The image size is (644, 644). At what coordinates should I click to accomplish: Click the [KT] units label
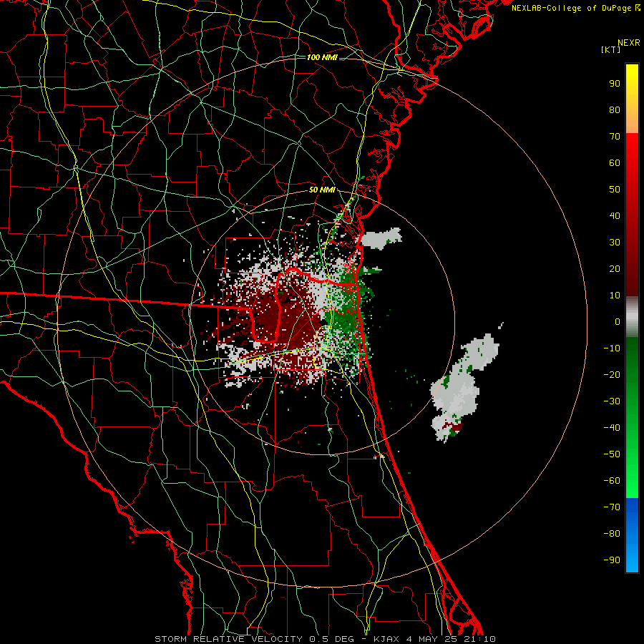pyautogui.click(x=611, y=49)
